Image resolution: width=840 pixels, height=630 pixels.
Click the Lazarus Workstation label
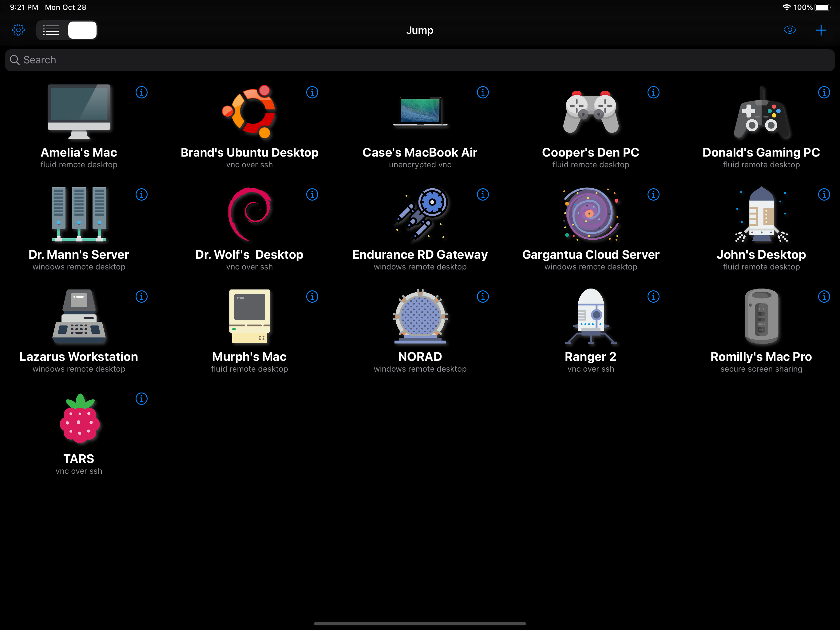coord(79,357)
